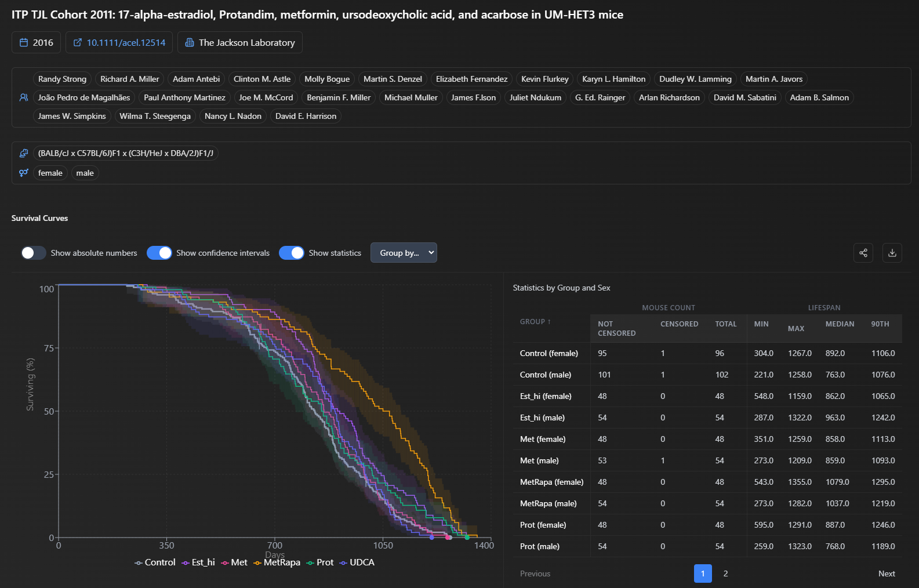Sort by MEDIAN lifespan column header

tap(840, 324)
